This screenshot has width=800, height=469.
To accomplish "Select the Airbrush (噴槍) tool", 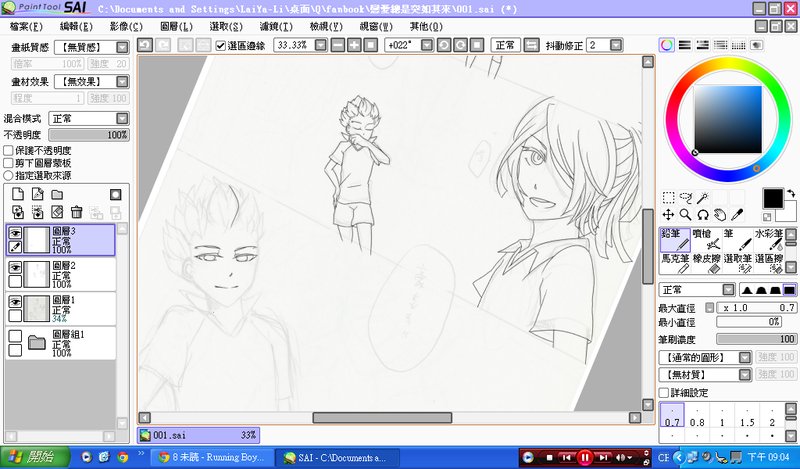I will point(707,239).
